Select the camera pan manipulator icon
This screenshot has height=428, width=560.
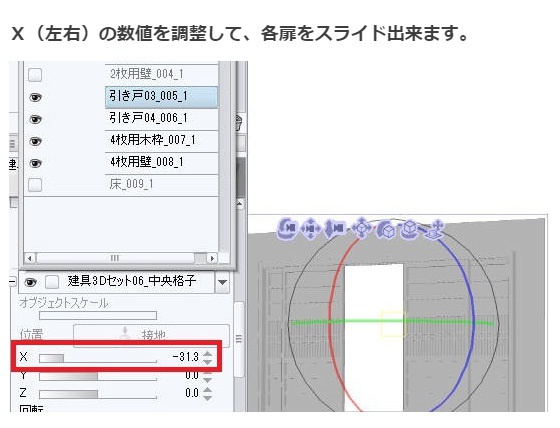coord(310,228)
